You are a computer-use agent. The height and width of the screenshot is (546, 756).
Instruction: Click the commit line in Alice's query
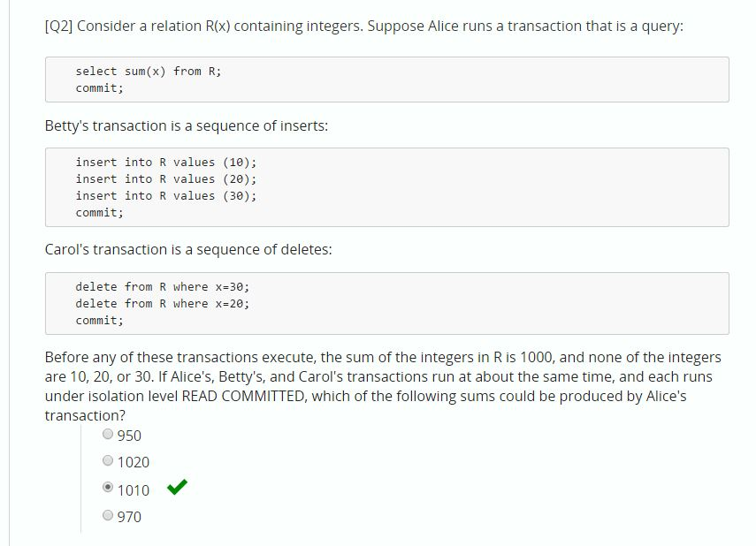tap(99, 87)
